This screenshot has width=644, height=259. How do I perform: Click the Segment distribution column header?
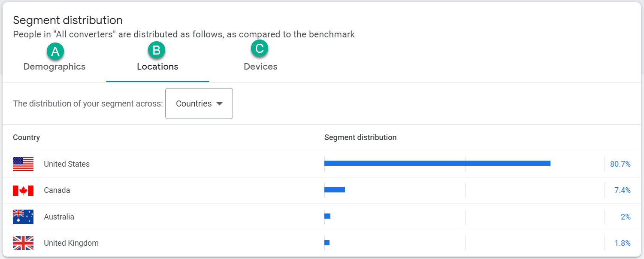pos(360,137)
